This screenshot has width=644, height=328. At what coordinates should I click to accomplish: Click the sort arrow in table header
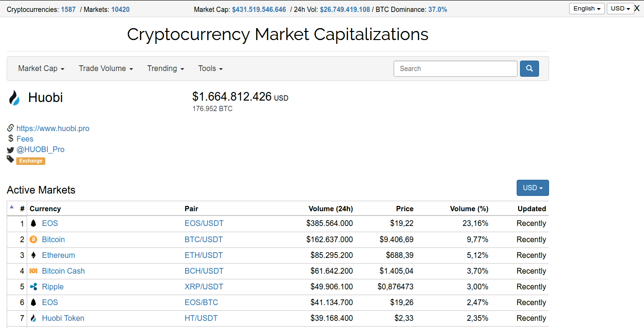pos(11,207)
